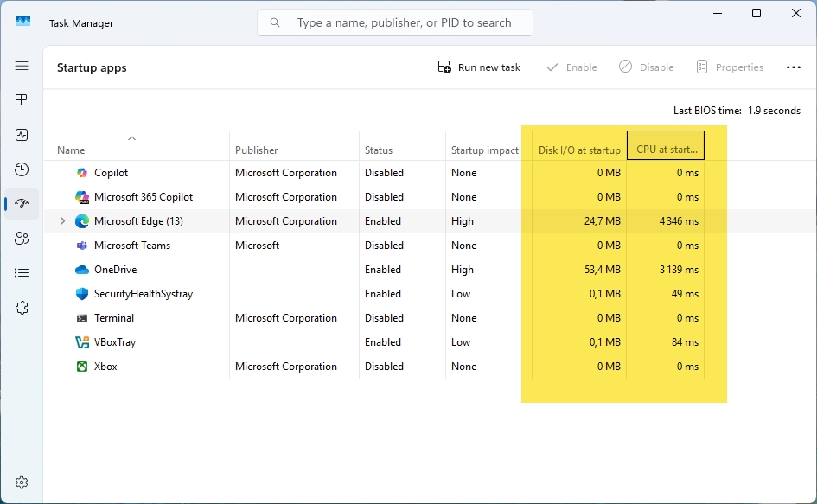Viewport: 817px width, 504px height.
Task: Open the Performance page icon
Action: pos(22,135)
